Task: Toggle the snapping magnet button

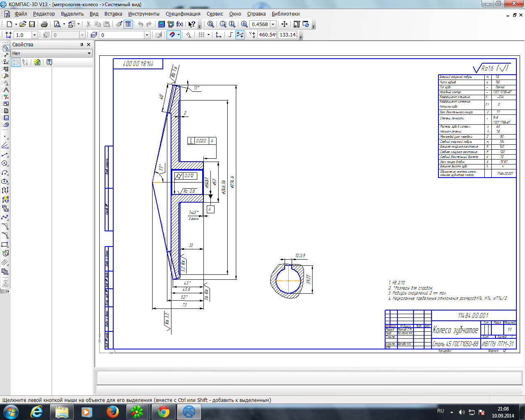Action: [x=172, y=35]
